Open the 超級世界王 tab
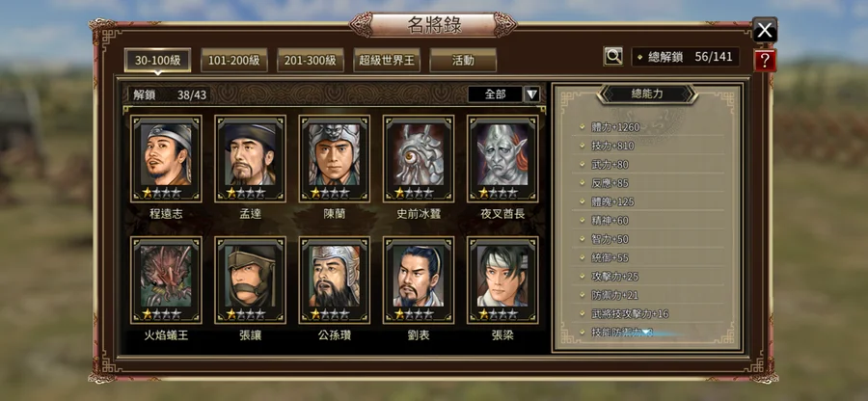868x401 pixels. click(x=387, y=61)
